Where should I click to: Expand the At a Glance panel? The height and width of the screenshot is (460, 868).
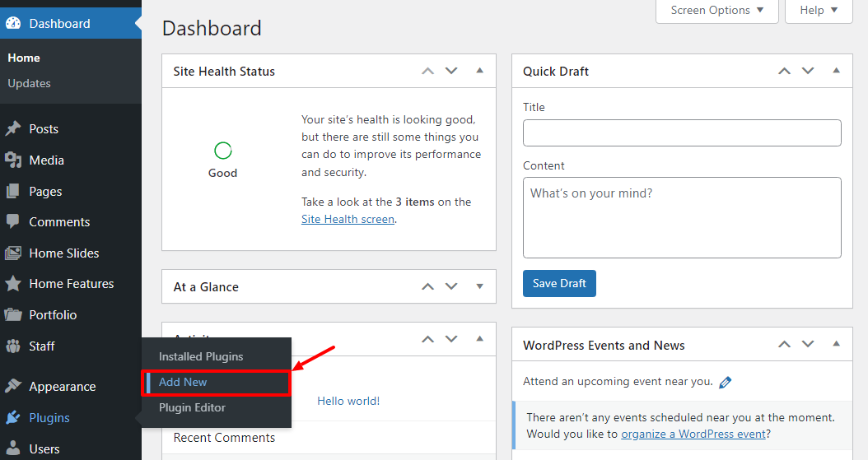coord(480,286)
